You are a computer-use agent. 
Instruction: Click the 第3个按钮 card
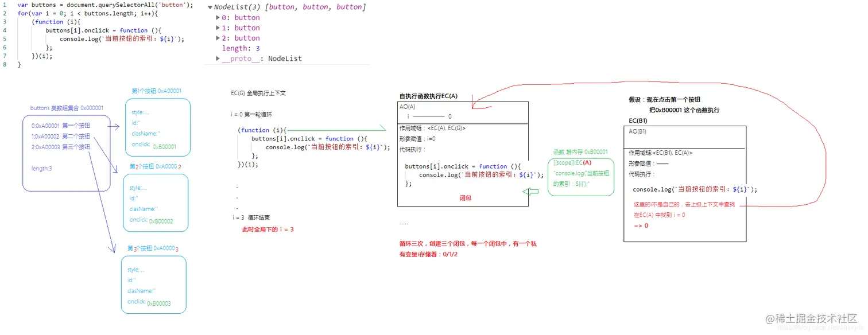[154, 284]
